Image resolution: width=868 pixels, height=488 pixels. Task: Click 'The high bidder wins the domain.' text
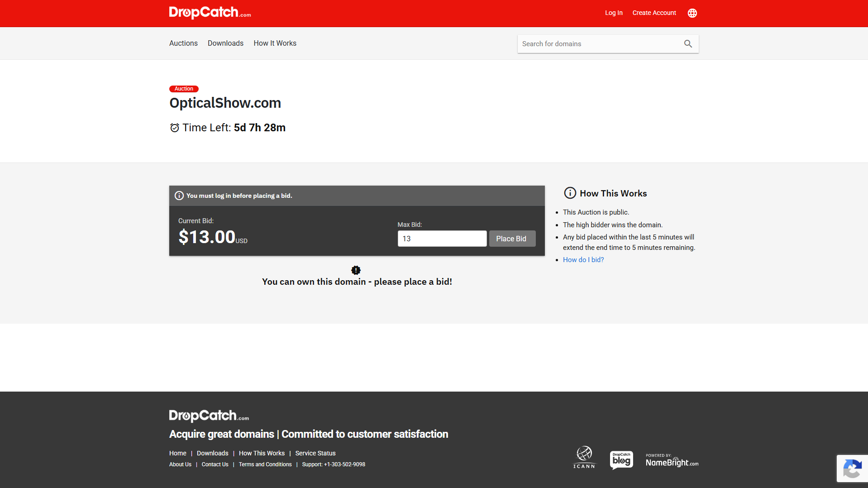click(613, 225)
